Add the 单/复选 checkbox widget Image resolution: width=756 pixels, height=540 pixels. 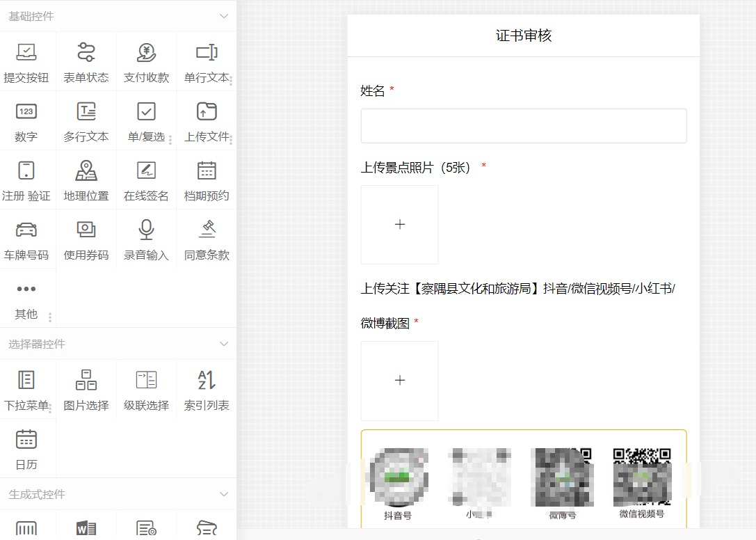pyautogui.click(x=147, y=122)
